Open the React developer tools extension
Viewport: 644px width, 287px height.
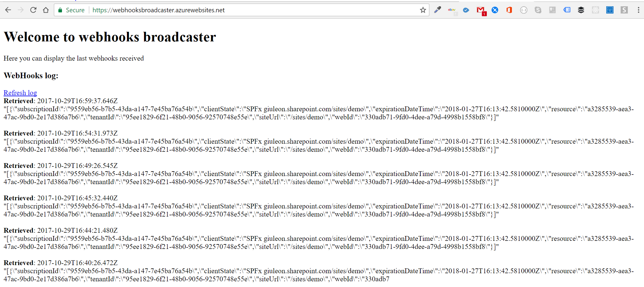click(595, 10)
